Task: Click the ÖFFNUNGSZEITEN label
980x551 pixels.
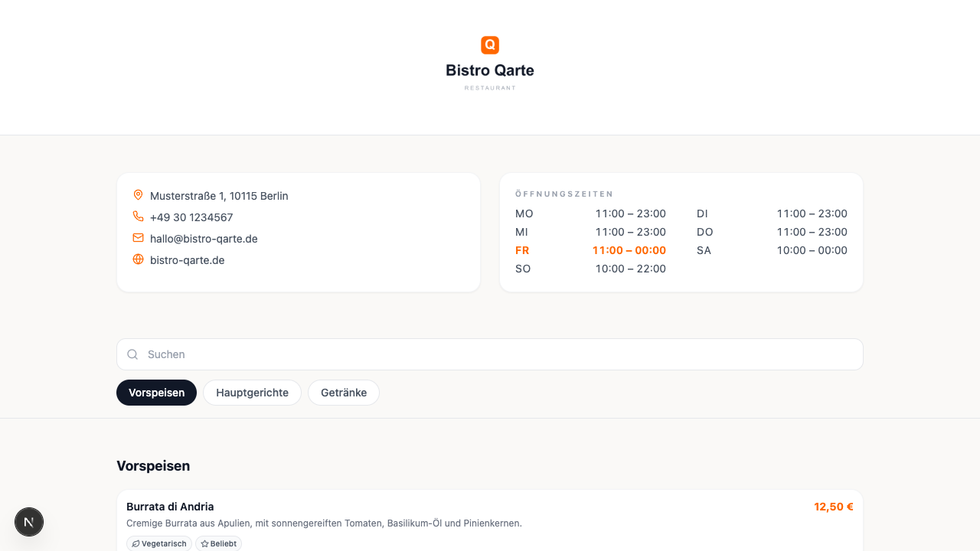Action: (x=564, y=194)
